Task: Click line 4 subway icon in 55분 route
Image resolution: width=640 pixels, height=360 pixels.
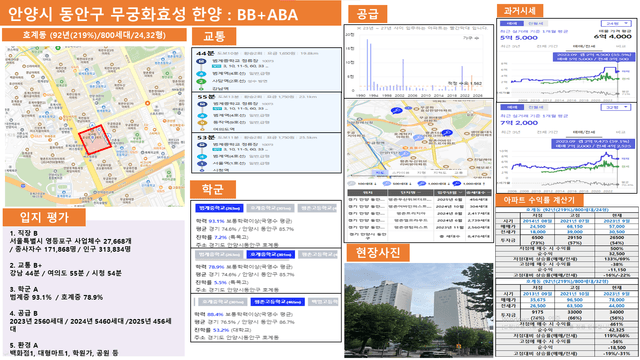Action: pyautogui.click(x=202, y=116)
